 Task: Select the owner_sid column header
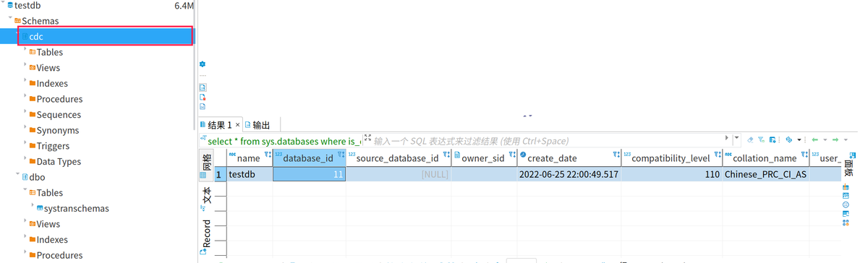pyautogui.click(x=483, y=158)
